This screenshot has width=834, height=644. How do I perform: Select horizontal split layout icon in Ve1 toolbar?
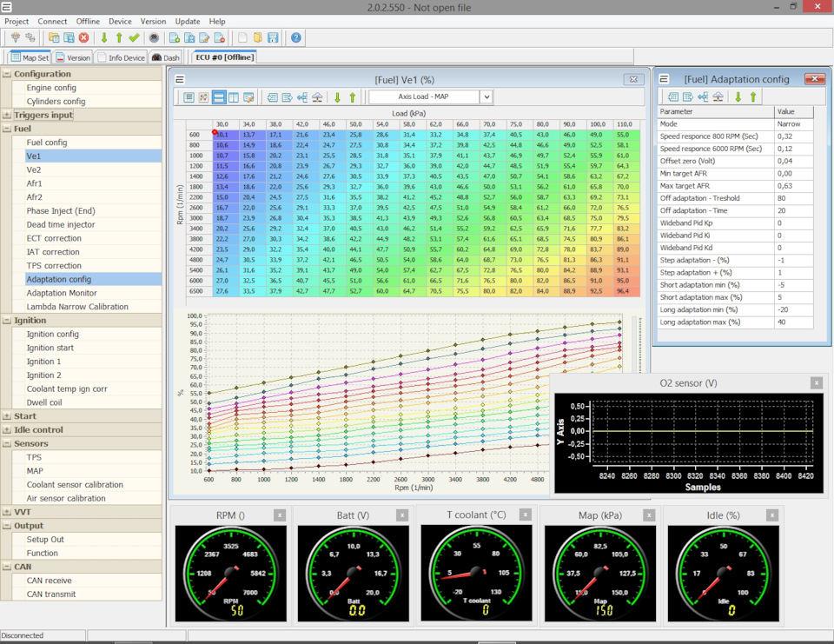[219, 97]
